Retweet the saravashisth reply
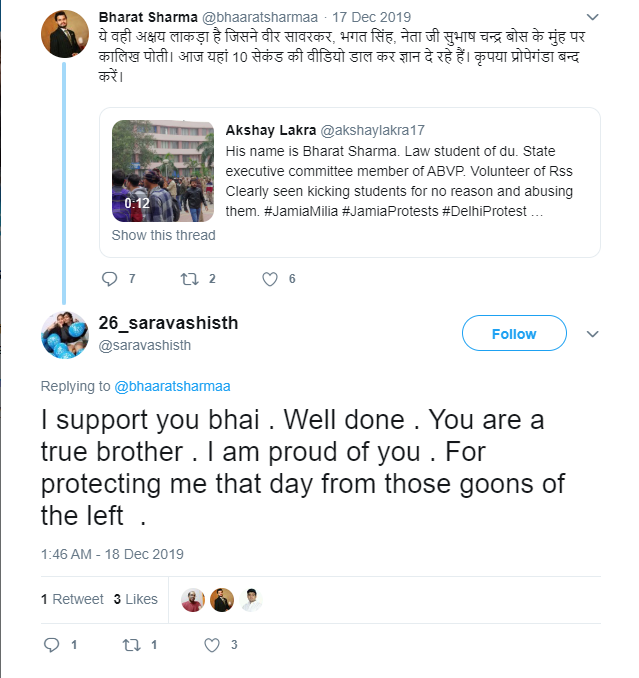Viewport: 639px width, 678px height. coord(131,645)
